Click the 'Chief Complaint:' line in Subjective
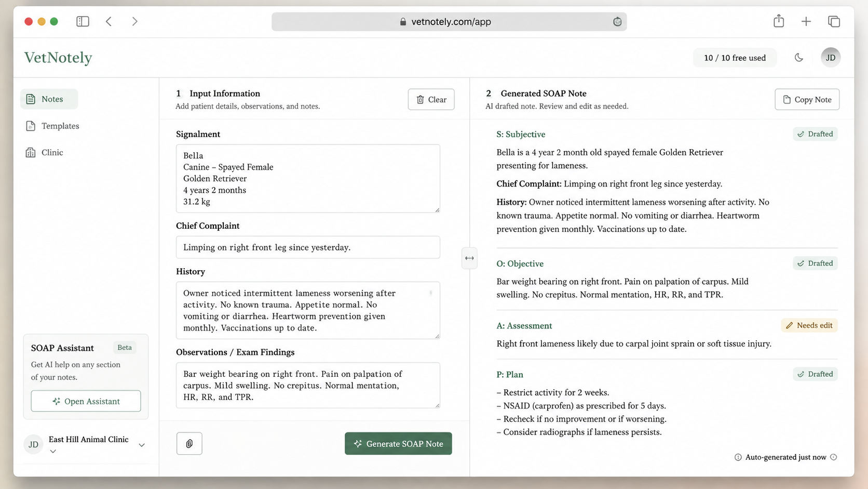868x489 pixels. 609,184
